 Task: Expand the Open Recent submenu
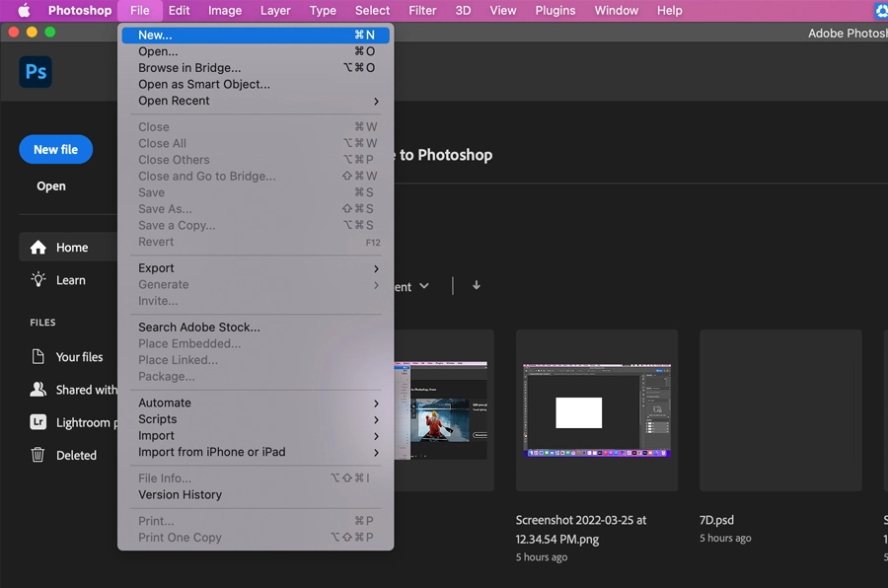coord(174,101)
